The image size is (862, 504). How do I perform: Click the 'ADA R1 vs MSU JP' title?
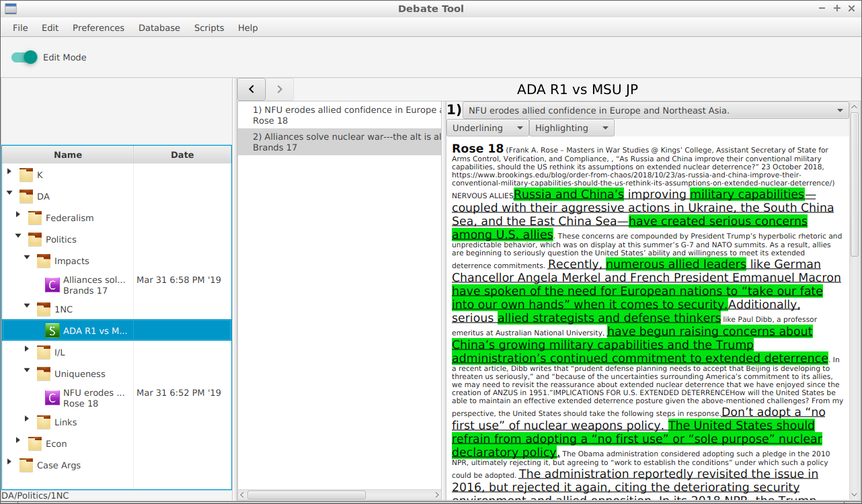pyautogui.click(x=577, y=89)
